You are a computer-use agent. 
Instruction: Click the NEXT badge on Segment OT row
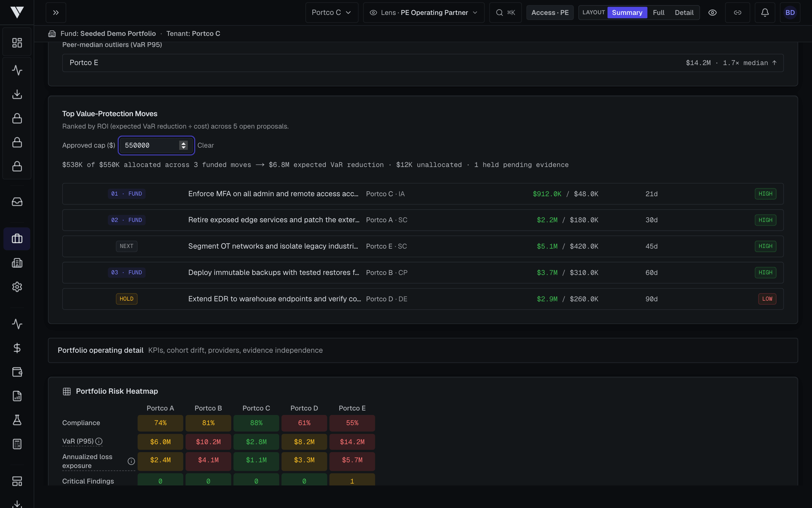coord(127,246)
